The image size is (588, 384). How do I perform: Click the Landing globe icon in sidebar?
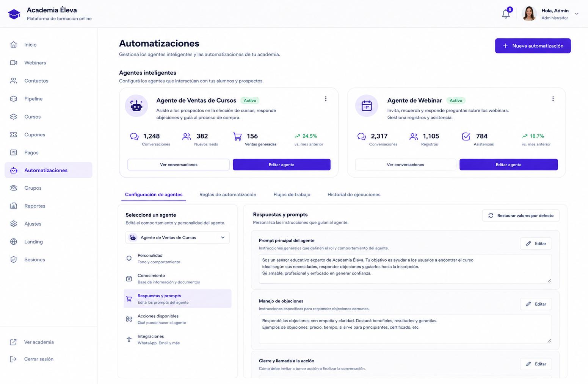pyautogui.click(x=14, y=242)
